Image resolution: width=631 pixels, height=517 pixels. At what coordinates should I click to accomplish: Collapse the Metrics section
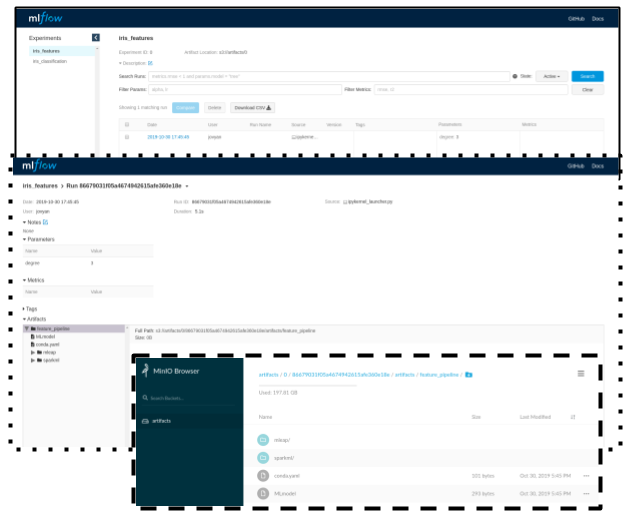(24, 280)
